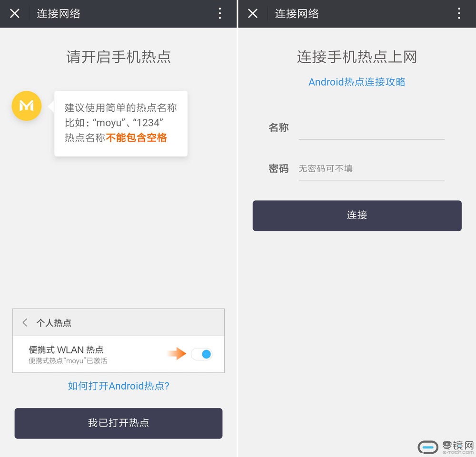Open the Android热点连接攻略 link

[x=357, y=82]
